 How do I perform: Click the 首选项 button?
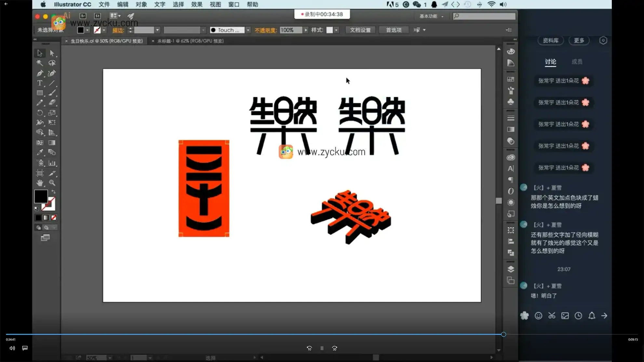tap(394, 30)
